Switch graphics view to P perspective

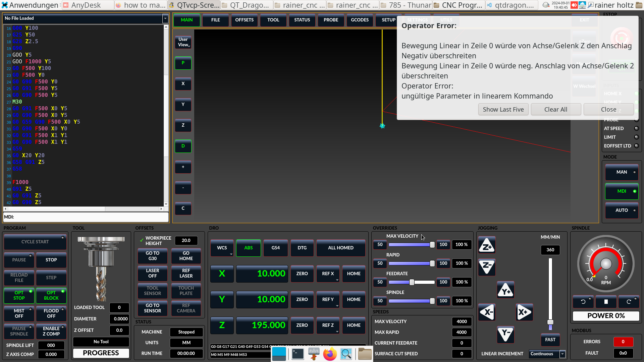pyautogui.click(x=183, y=63)
